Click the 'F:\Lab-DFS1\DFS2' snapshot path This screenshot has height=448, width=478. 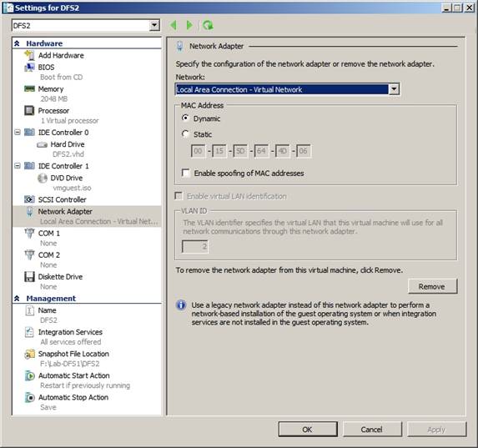[70, 364]
